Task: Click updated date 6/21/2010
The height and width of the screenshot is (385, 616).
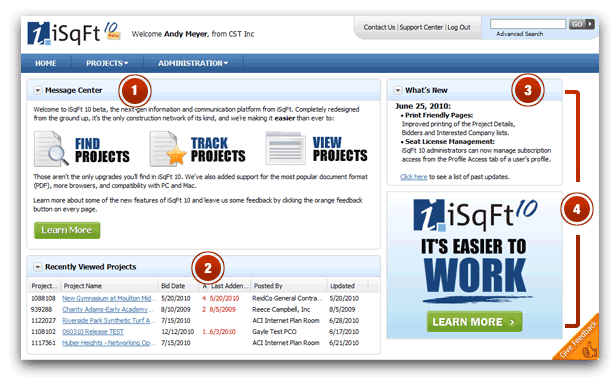Action: 344,343
